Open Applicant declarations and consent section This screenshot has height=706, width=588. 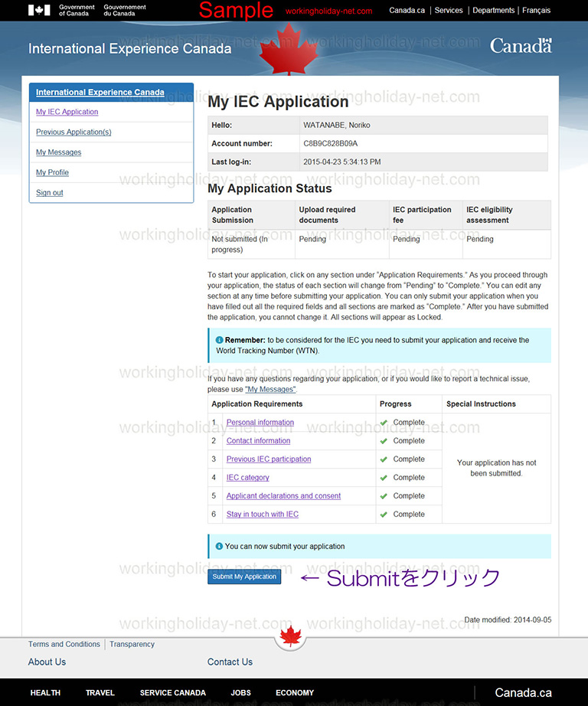[x=283, y=495]
